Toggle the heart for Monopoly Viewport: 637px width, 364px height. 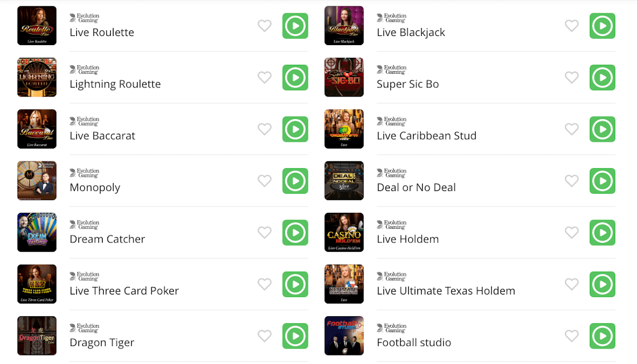pyautogui.click(x=264, y=181)
